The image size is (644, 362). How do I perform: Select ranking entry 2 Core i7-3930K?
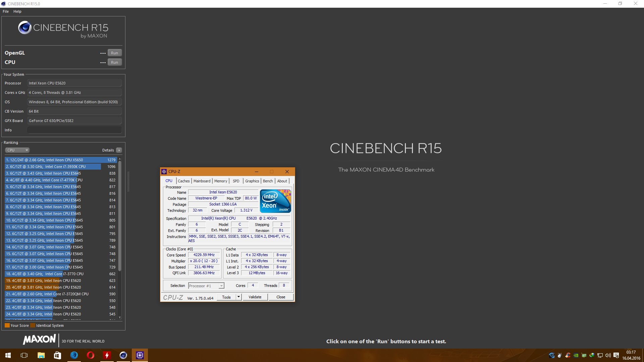pyautogui.click(x=61, y=167)
